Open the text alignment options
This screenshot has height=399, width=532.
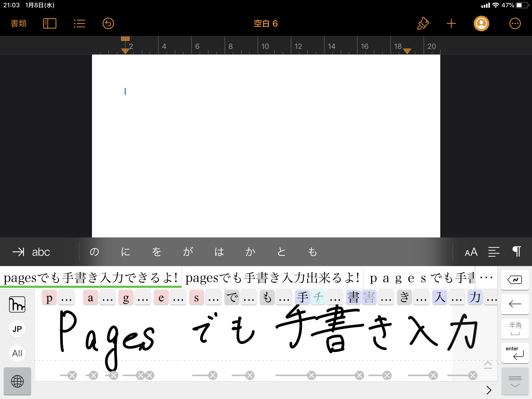494,252
